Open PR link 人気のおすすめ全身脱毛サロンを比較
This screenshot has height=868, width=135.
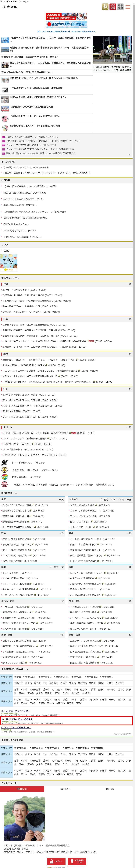tap(32, 137)
